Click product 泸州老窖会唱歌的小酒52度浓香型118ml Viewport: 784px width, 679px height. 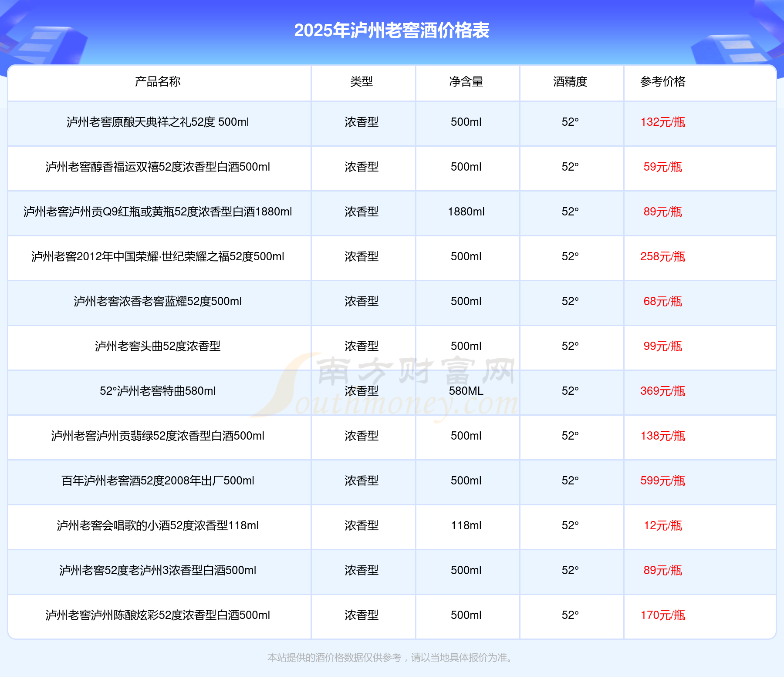158,525
